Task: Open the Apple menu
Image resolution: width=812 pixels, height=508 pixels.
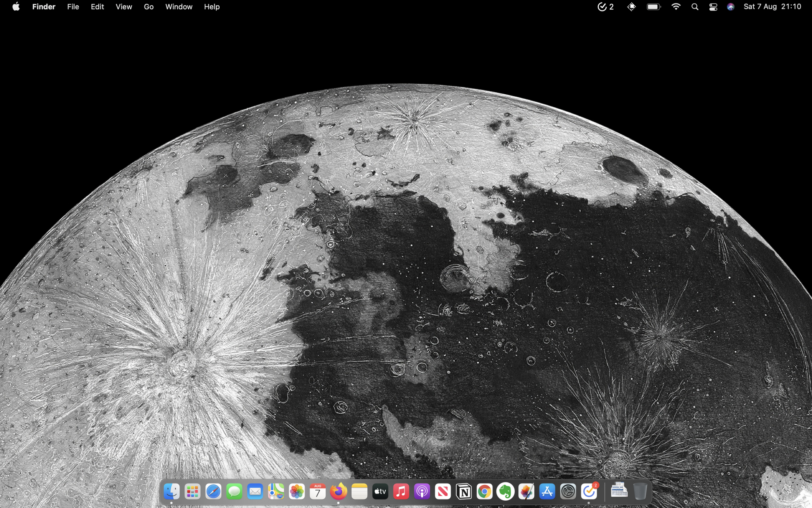Action: [x=16, y=7]
